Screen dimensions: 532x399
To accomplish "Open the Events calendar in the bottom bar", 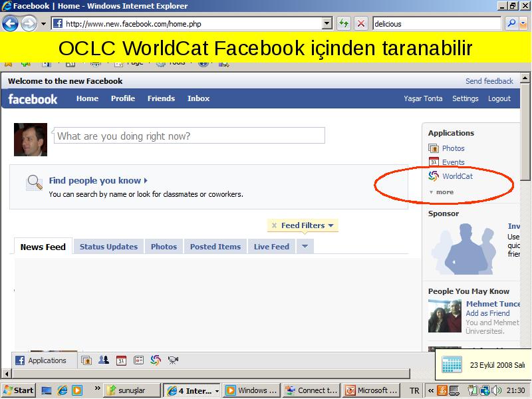I will point(121,360).
